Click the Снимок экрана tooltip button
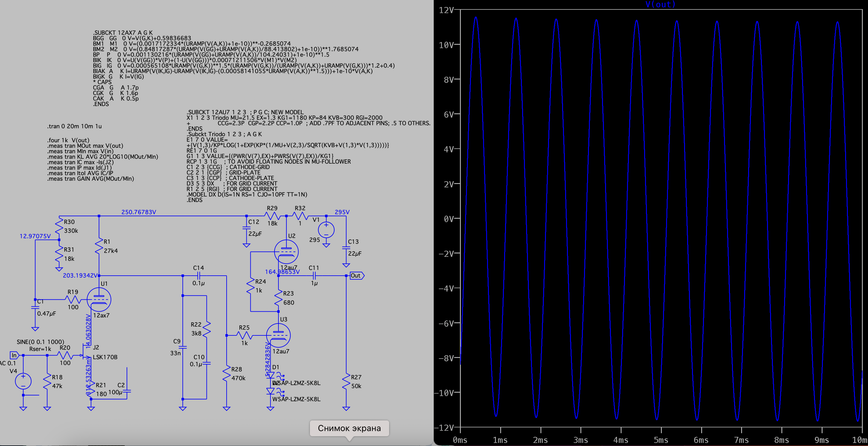The width and height of the screenshot is (868, 446). [349, 428]
